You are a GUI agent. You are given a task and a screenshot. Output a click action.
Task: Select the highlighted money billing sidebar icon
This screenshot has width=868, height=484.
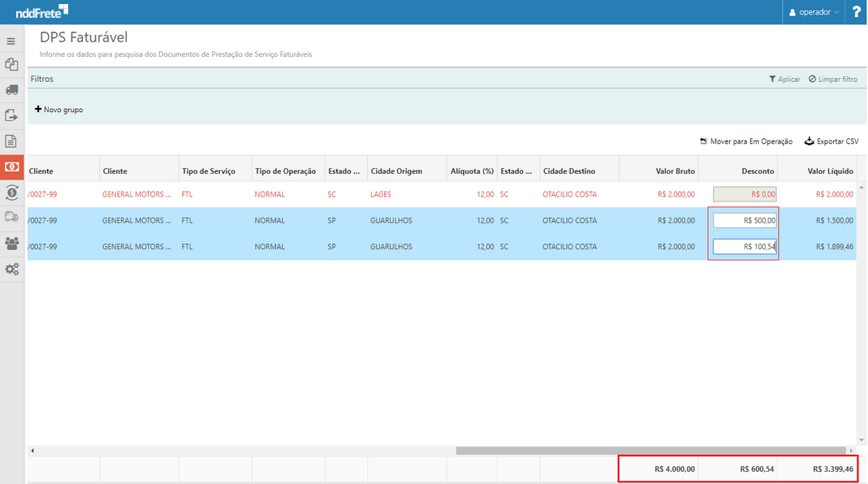pyautogui.click(x=12, y=166)
